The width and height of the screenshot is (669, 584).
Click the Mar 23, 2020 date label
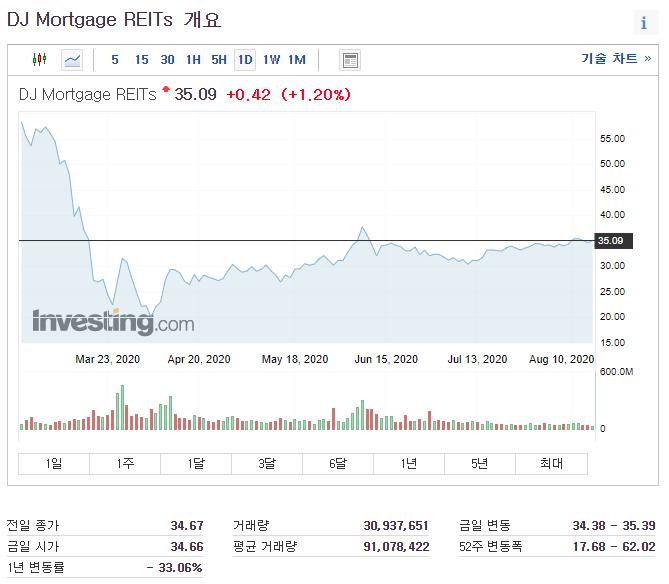[x=108, y=359]
